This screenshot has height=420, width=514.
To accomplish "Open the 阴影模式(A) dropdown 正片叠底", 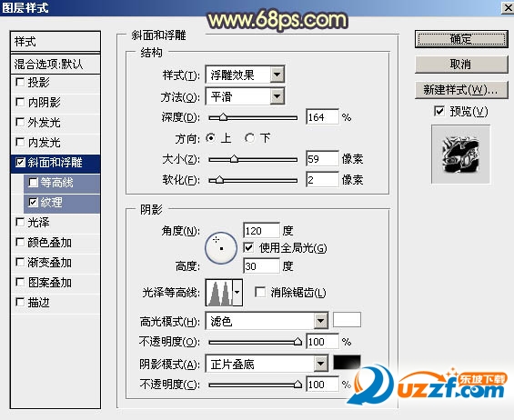I will 267,364.
